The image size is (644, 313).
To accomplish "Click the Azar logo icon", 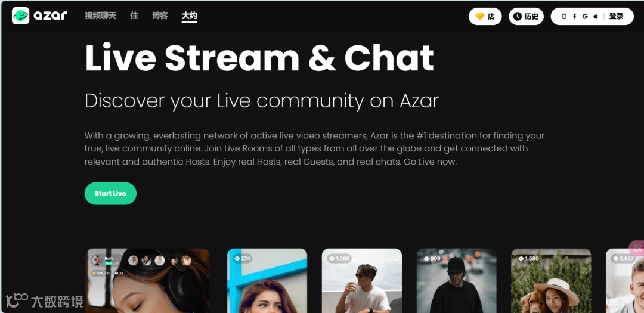I will 20,16.
